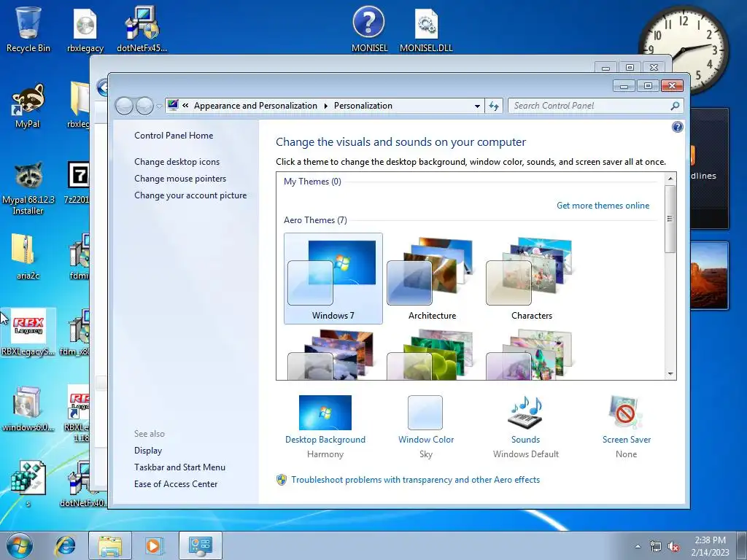Click the analog clock desktop gadget
Viewport: 747px width, 560px height.
[683, 49]
